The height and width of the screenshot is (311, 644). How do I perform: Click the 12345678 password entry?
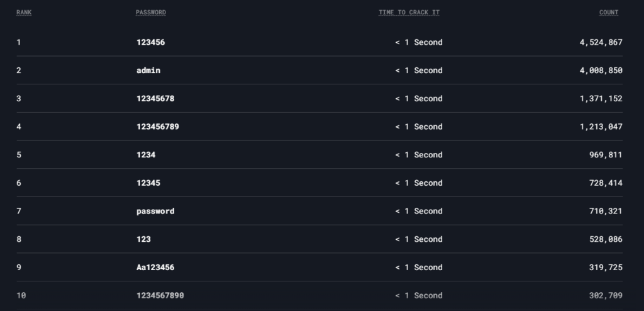click(x=155, y=98)
